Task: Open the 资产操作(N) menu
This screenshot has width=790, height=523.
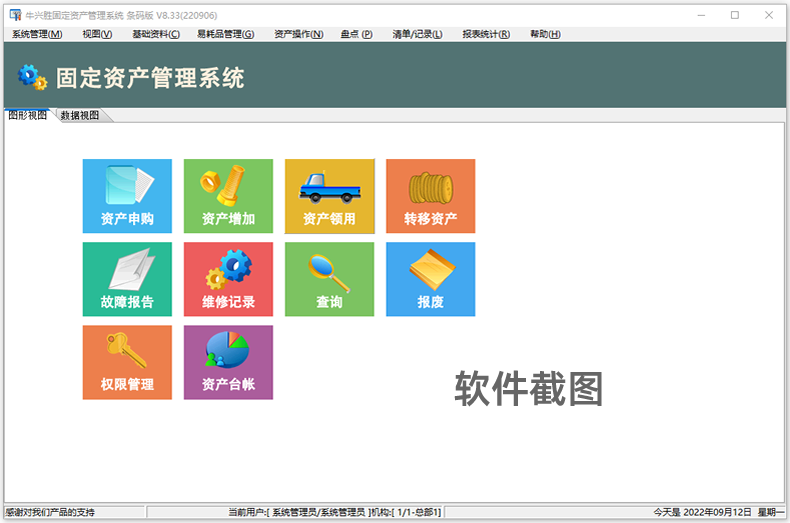Action: pyautogui.click(x=298, y=34)
